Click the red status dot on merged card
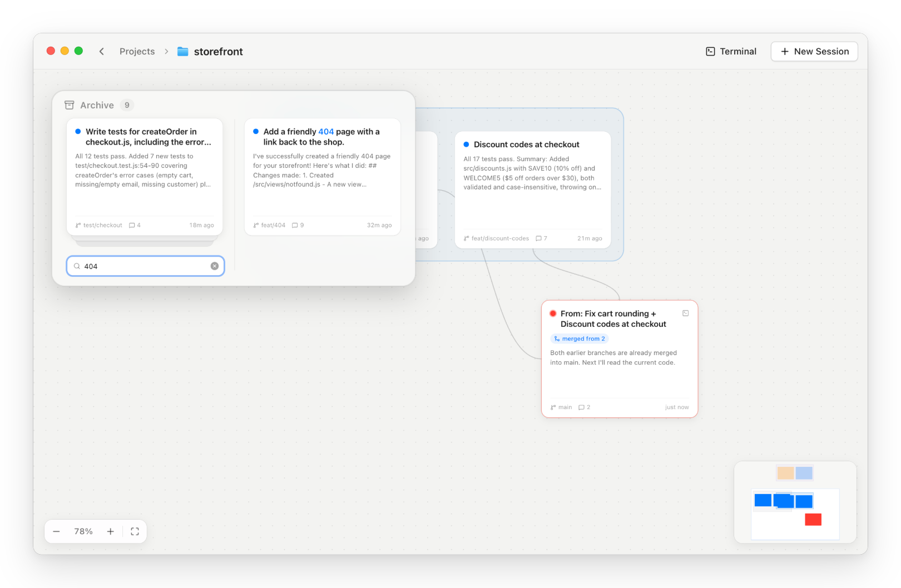901x588 pixels. [x=553, y=313]
